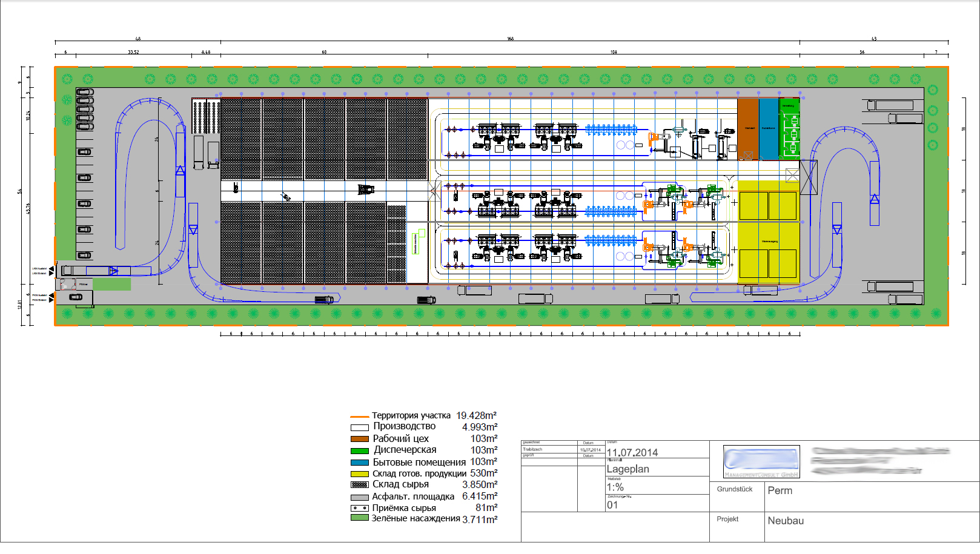
Task: Click the area value 3.711m²
Action: click(x=480, y=519)
